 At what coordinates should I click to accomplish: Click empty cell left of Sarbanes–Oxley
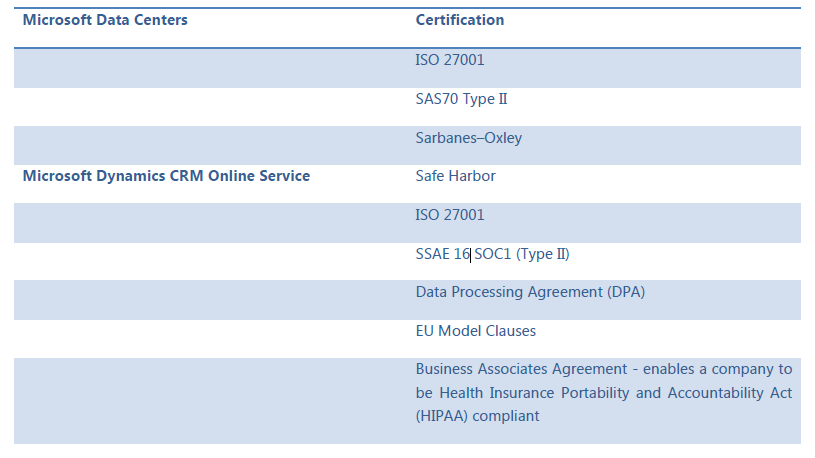[x=211, y=146]
